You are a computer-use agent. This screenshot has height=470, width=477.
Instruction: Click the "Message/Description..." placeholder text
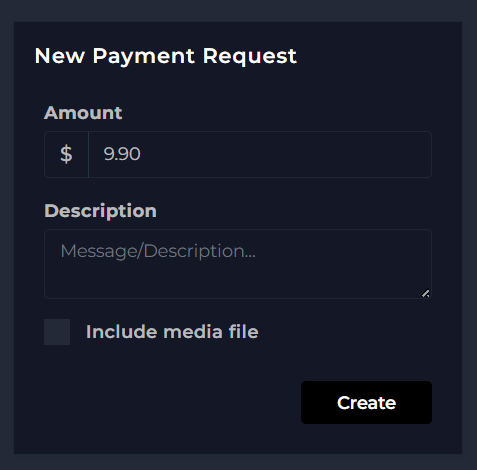point(158,251)
